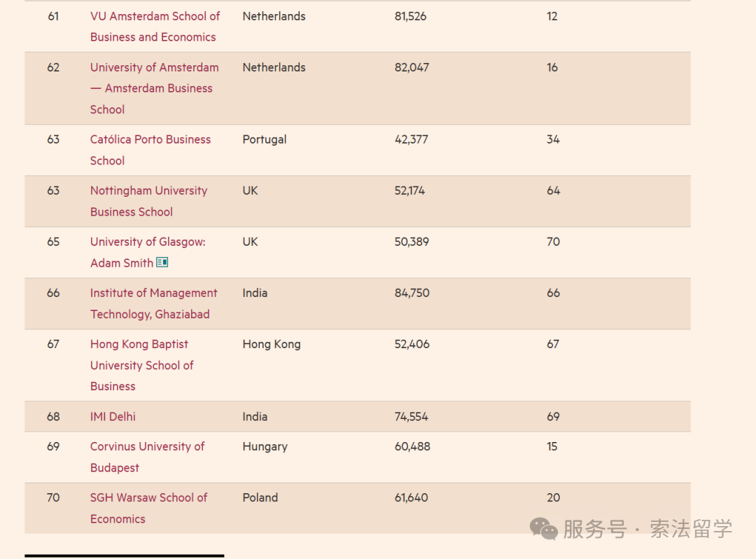Select rank number 65 in Glasgow row

tap(53, 242)
